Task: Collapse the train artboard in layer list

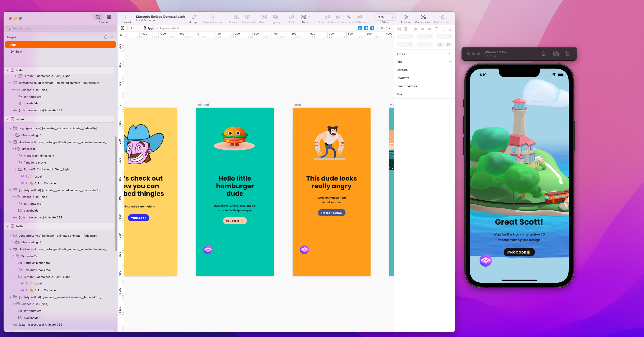Action: (8, 70)
